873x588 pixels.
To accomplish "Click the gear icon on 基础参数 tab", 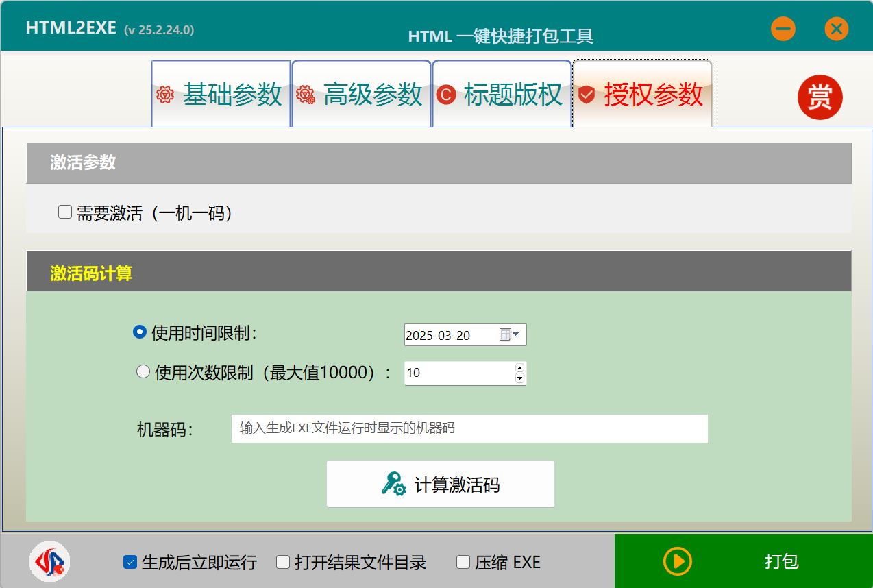I will pyautogui.click(x=164, y=95).
